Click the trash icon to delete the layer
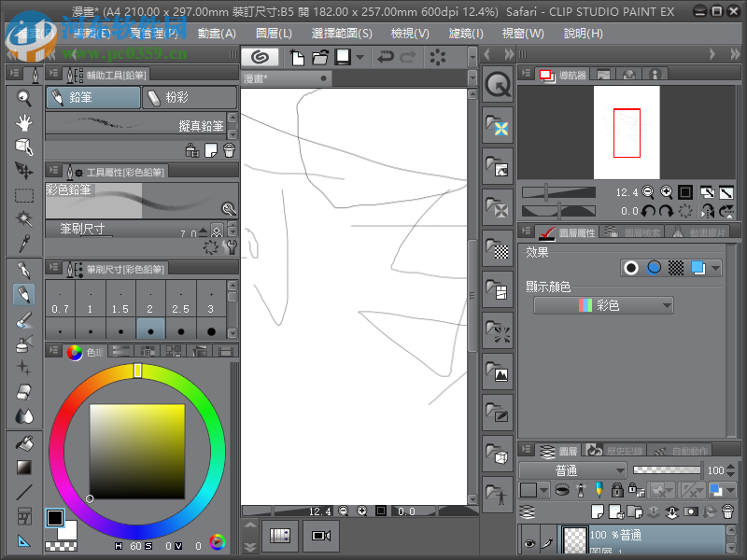This screenshot has height=560, width=747. [727, 511]
